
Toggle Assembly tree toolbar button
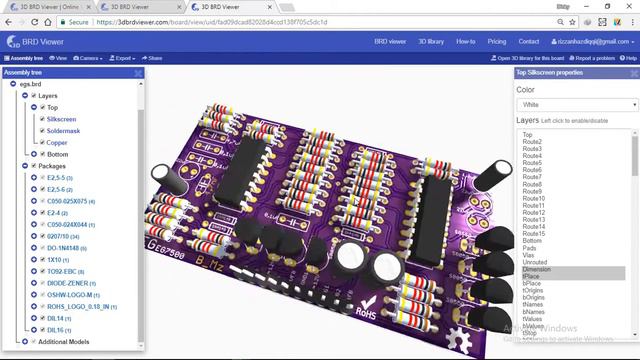tap(23, 58)
